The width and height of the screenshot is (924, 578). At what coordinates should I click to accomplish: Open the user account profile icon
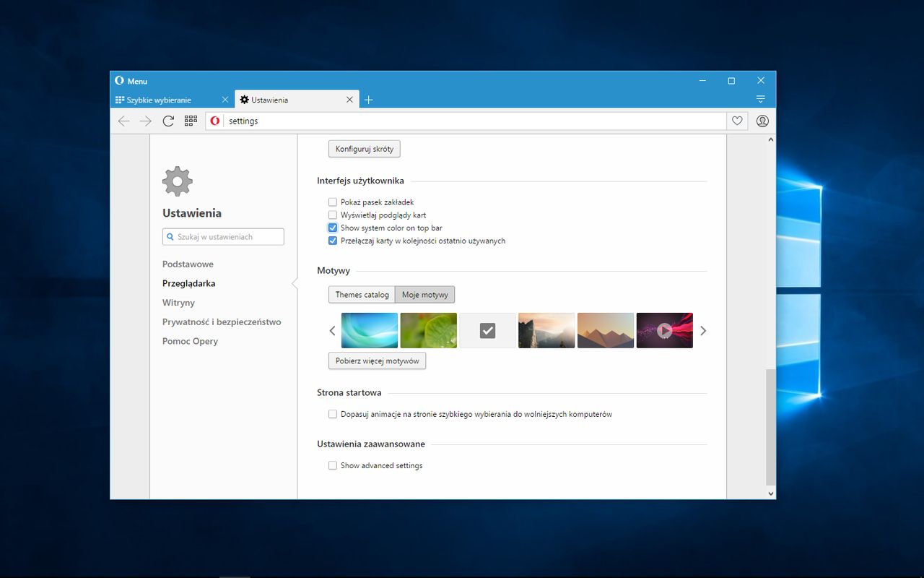(762, 121)
